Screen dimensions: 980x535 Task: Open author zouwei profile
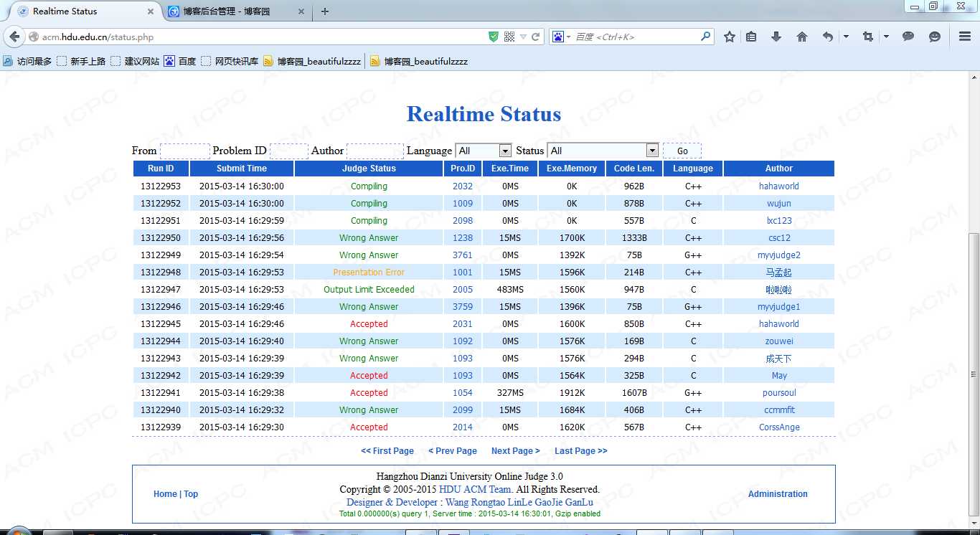pyautogui.click(x=779, y=341)
